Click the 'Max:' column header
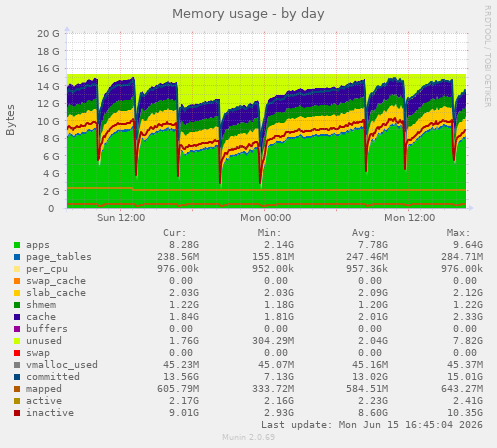Screen dimensions: 497x448 [458, 233]
